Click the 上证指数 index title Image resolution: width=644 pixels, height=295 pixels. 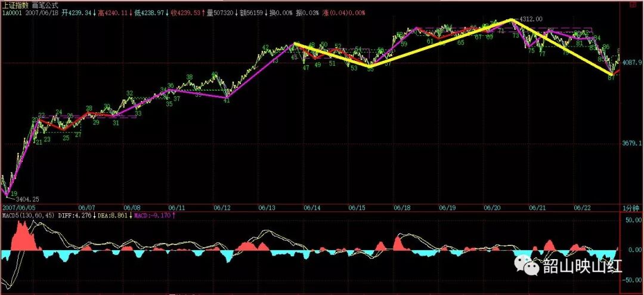point(15,6)
